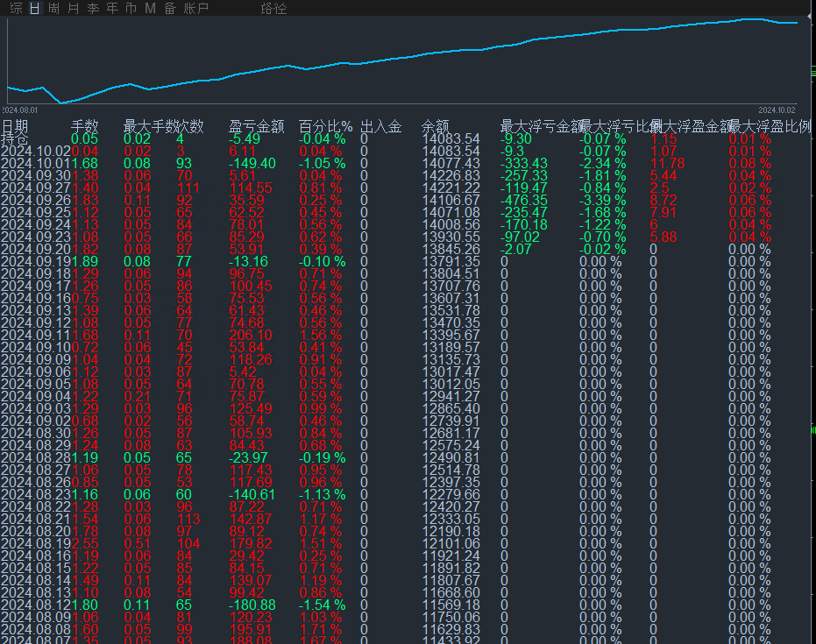
Task: Switch to the 月 monthly tab
Action: tap(74, 8)
